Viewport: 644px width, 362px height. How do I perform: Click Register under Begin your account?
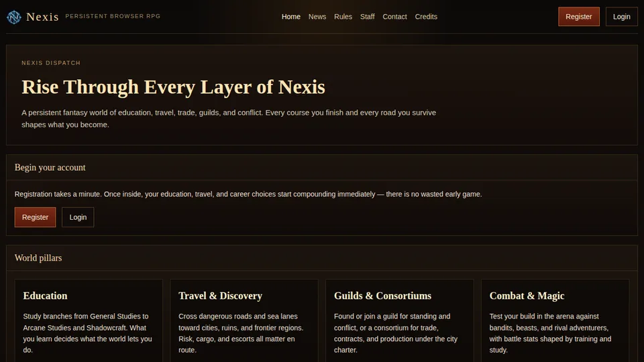pos(35,217)
